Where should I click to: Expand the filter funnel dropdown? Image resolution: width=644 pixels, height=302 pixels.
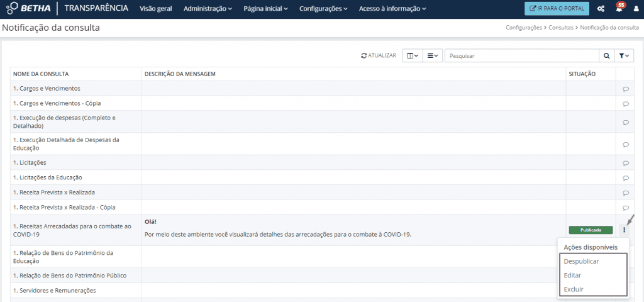click(625, 56)
